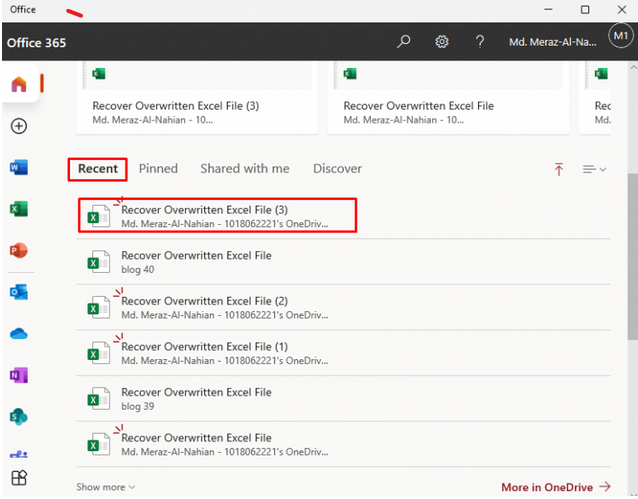Screen dimensions: 638x499
Task: Expand the Show more list
Action: (105, 487)
